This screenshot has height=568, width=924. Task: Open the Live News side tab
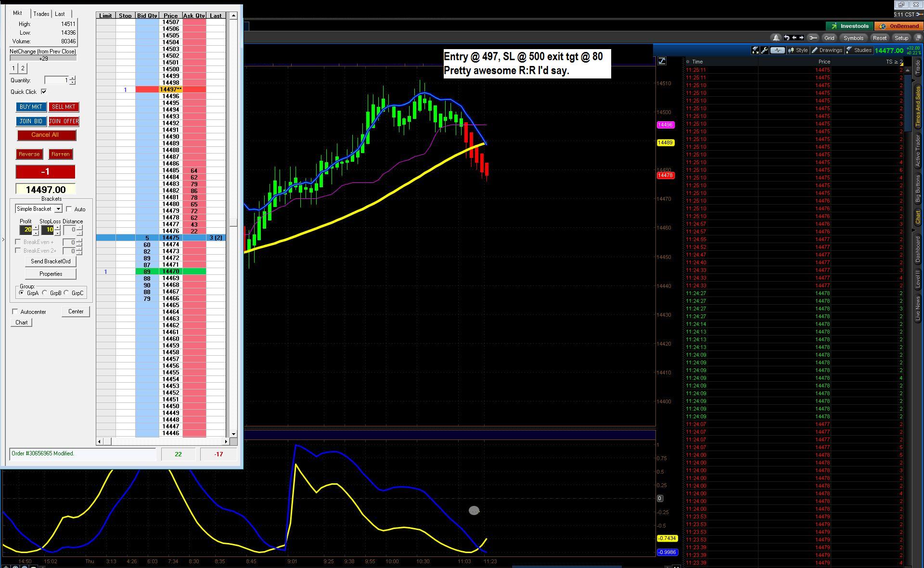pyautogui.click(x=918, y=309)
